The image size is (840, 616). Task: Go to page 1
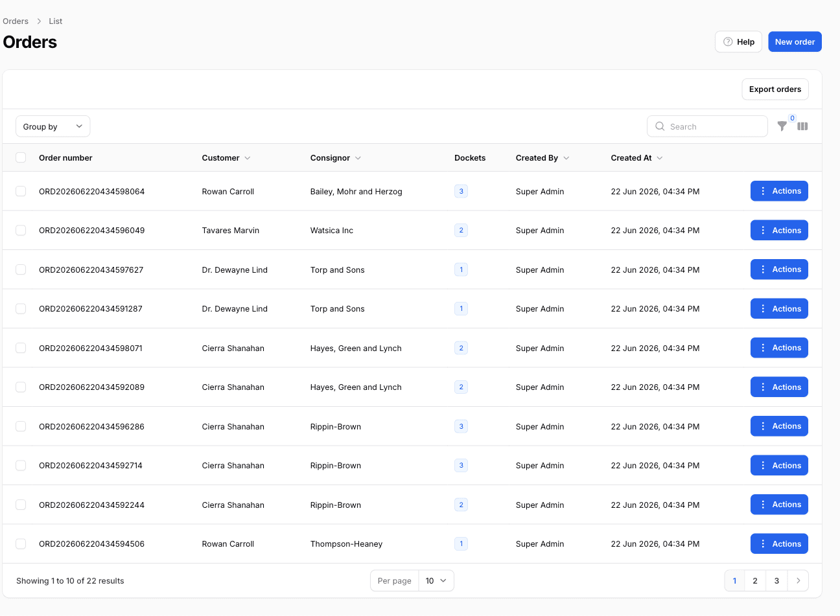click(x=734, y=580)
